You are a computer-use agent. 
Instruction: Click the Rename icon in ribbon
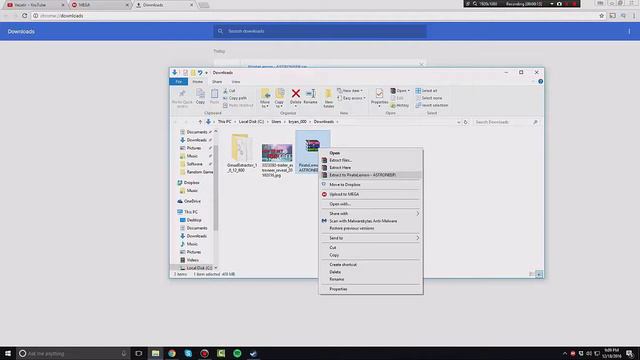coord(310,94)
